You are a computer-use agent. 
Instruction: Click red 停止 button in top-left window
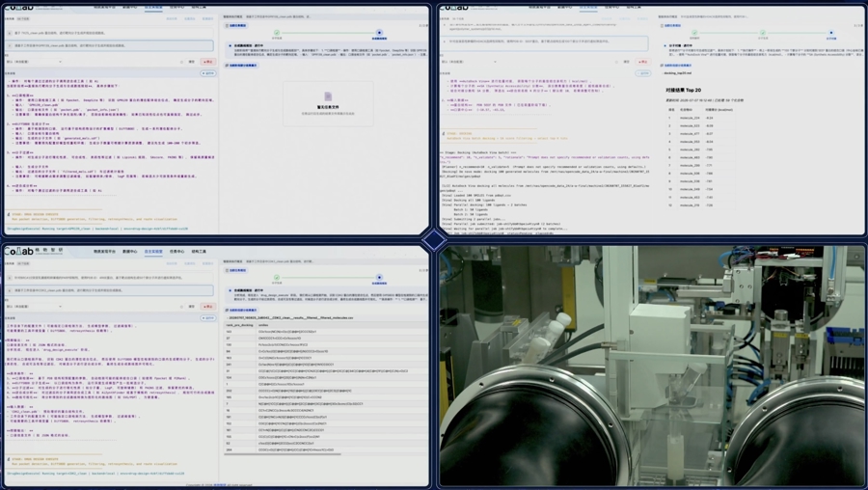[208, 62]
